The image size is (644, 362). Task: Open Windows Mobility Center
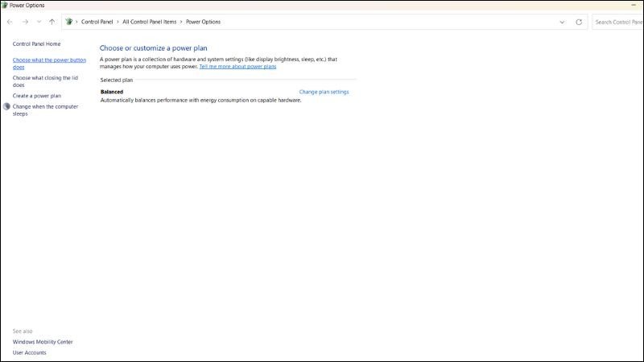pos(43,342)
